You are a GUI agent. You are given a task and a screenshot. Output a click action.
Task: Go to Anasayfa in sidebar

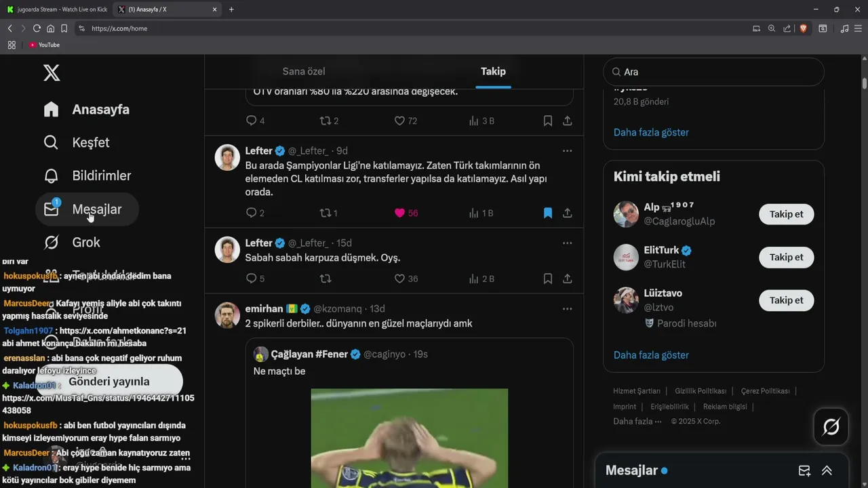86,109
